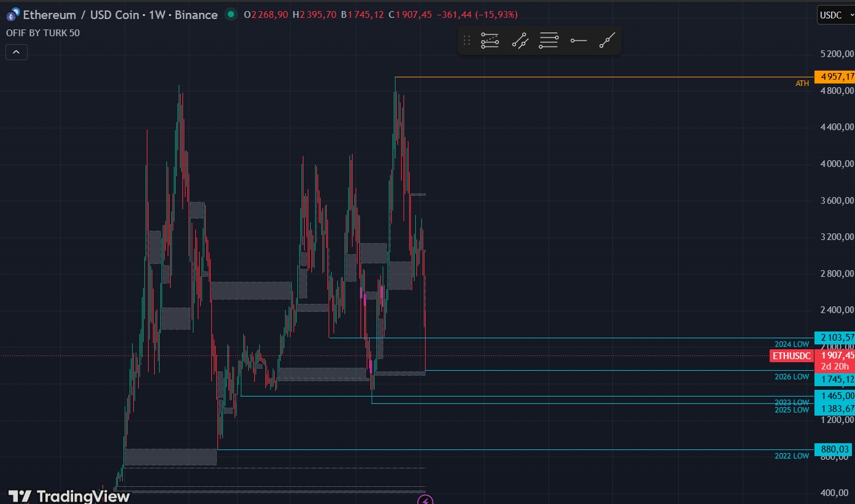The width and height of the screenshot is (855, 504).
Task: Grab the drawing toolbar drag handle
Action: tap(467, 41)
